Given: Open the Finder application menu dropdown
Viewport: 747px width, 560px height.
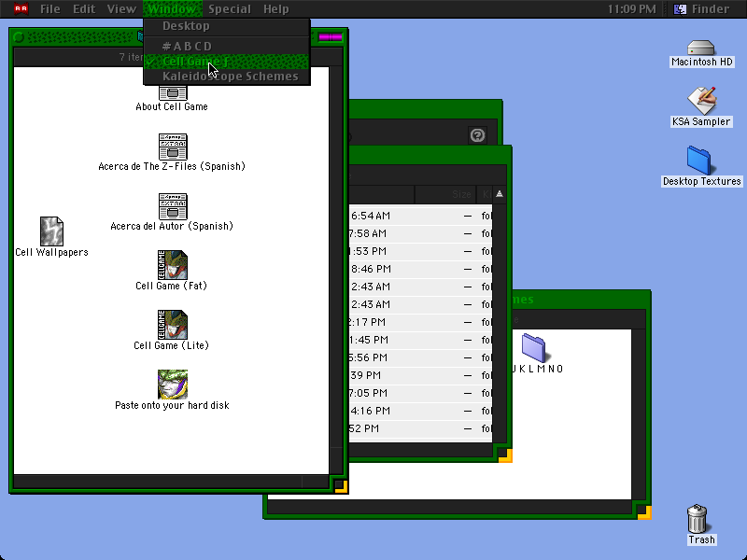Looking at the screenshot, I should click(x=701, y=9).
